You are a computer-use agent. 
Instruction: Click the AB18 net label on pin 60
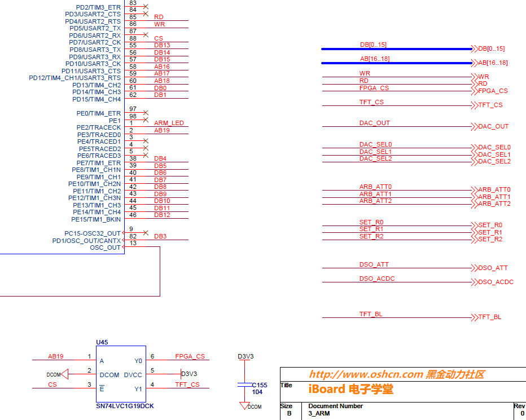click(x=162, y=81)
